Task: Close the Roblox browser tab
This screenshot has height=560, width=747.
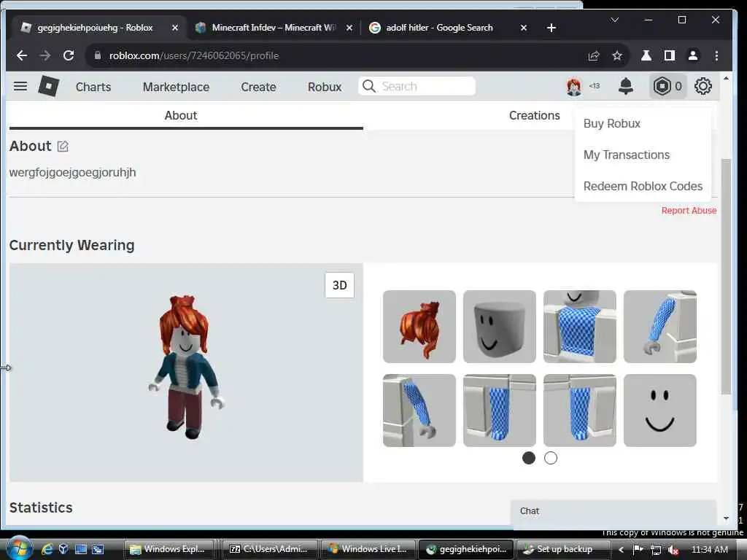Action: pyautogui.click(x=175, y=28)
